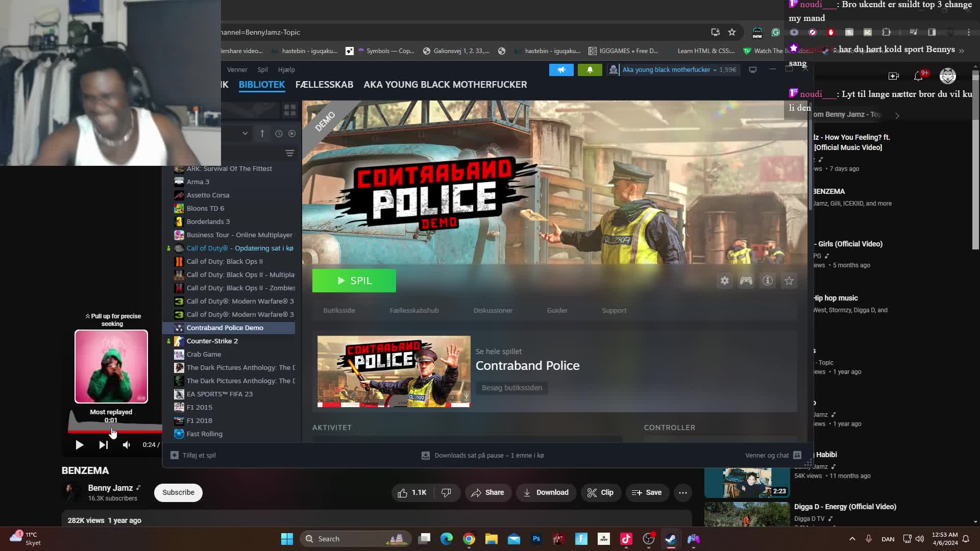Mute the YouTube player volume icon
980x551 pixels.
tap(127, 445)
